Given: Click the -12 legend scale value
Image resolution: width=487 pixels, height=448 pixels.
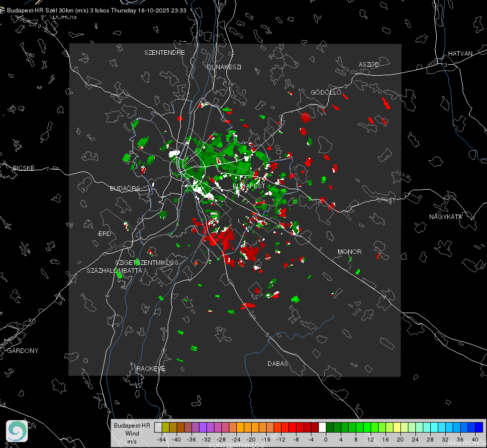Looking at the screenshot, I should (281, 440).
